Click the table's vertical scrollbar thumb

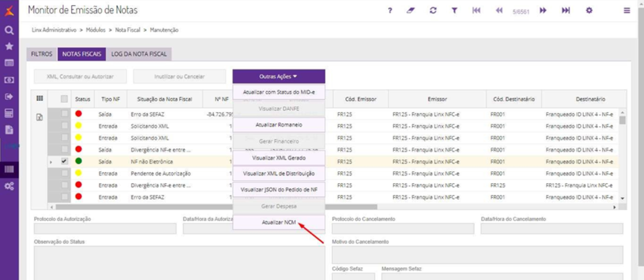pos(622,120)
